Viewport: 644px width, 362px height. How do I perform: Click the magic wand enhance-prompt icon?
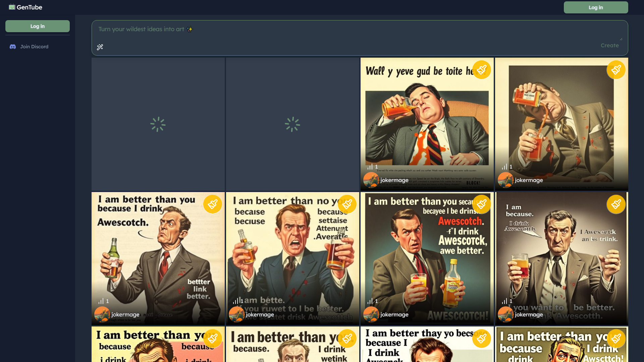100,47
